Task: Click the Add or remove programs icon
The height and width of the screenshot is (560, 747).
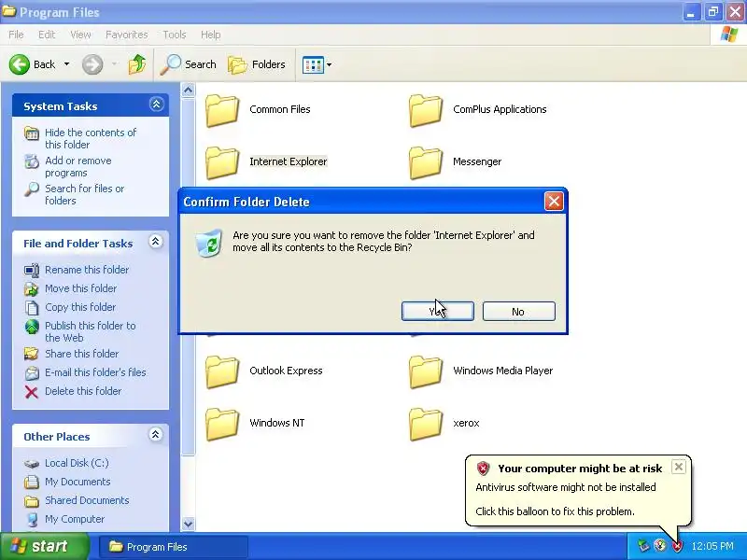Action: point(32,161)
